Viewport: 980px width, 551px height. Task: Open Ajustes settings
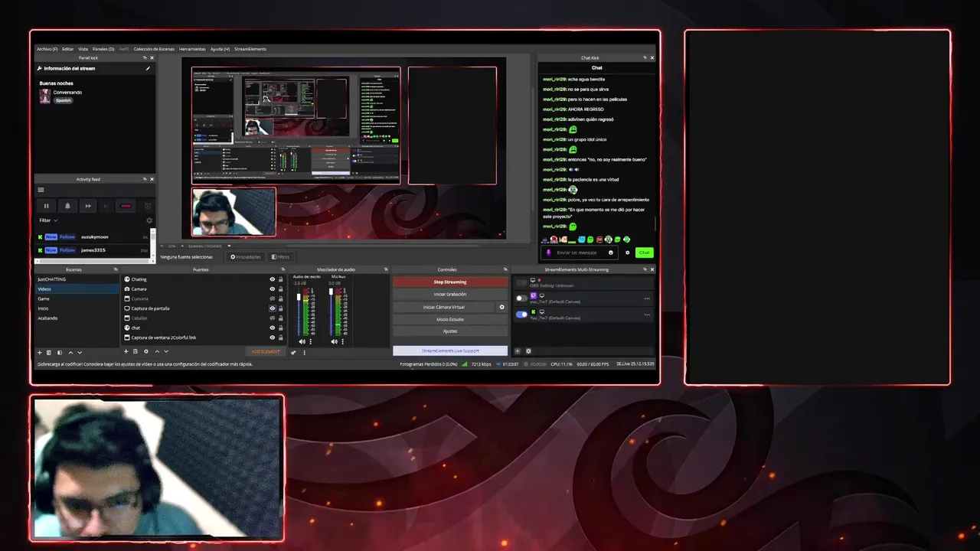point(450,331)
